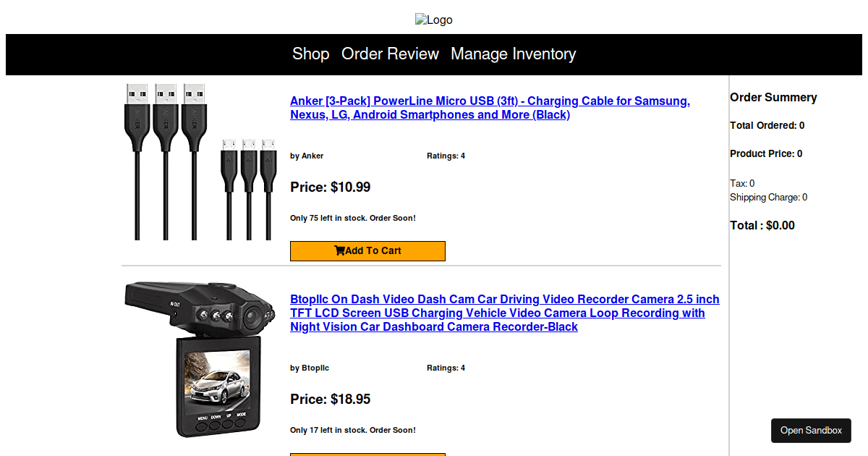868x456 pixels.
Task: Open the Manage Inventory section
Action: [514, 54]
